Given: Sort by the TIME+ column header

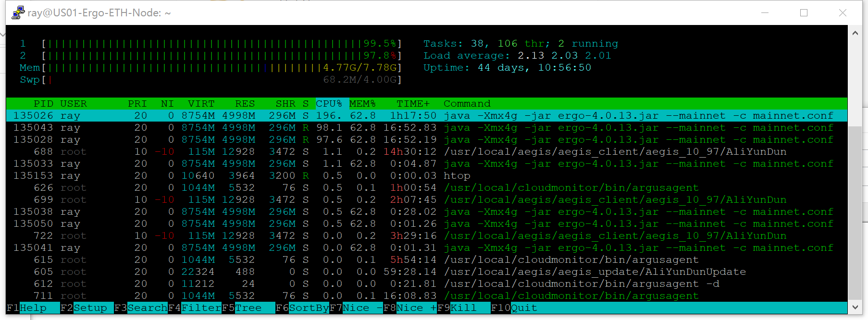Looking at the screenshot, I should [413, 104].
